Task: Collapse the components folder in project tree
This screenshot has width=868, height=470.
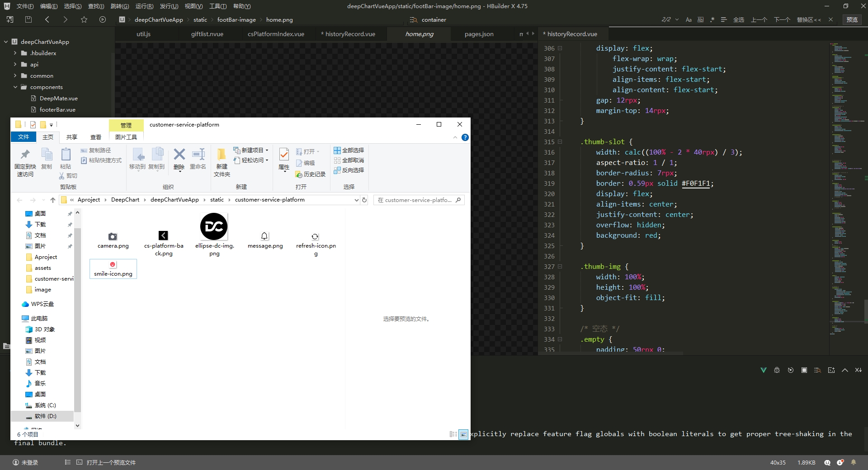Action: point(15,87)
